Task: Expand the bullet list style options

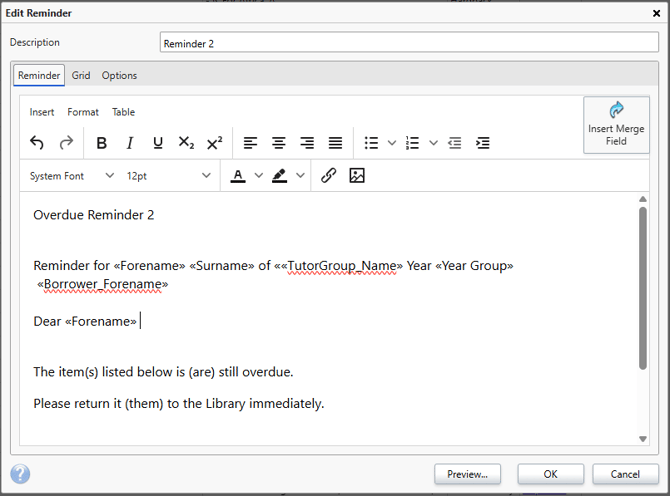Action: tap(392, 143)
